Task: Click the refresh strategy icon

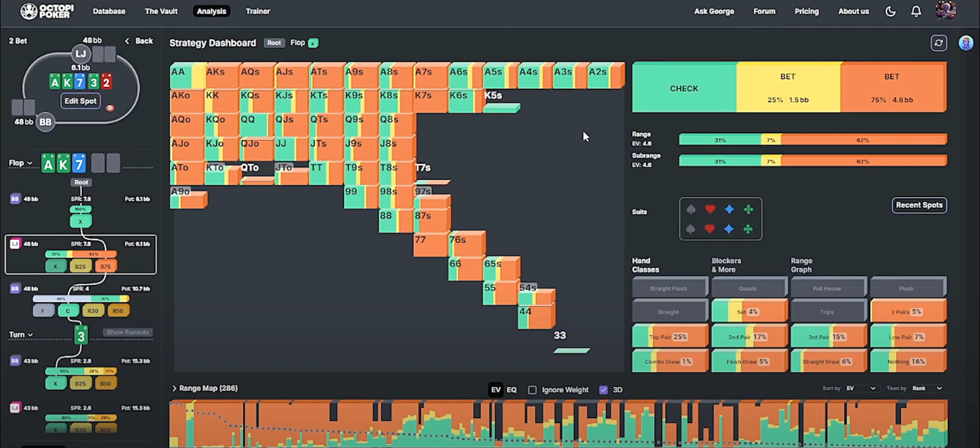Action: [938, 43]
